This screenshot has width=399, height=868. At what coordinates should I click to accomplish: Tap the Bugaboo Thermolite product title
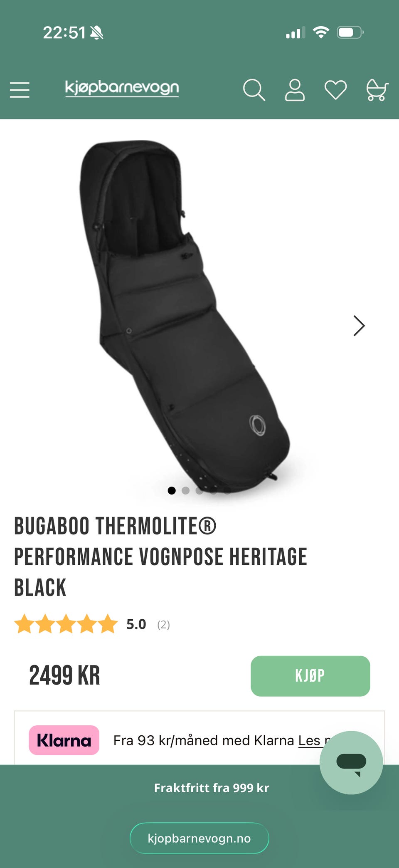(160, 556)
